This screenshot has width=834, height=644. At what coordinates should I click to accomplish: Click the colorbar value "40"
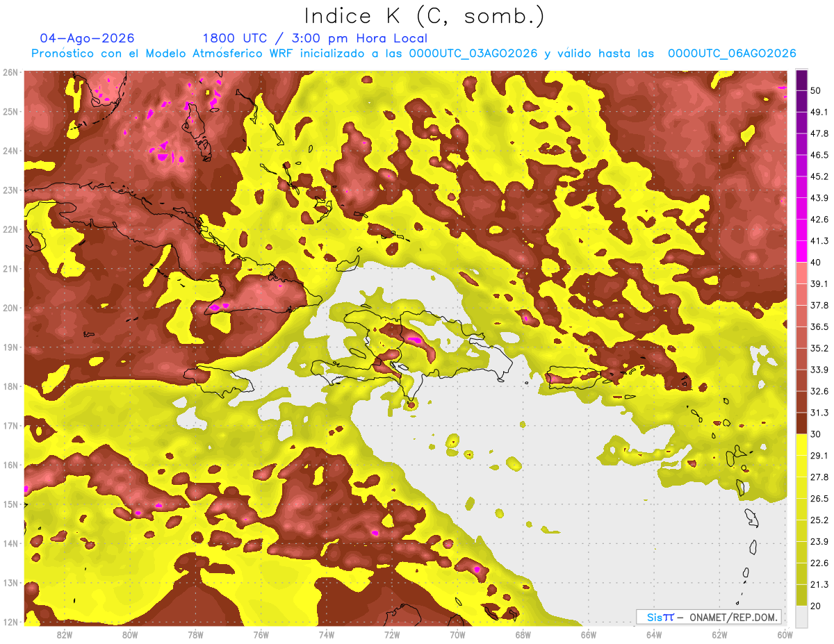tap(816, 263)
